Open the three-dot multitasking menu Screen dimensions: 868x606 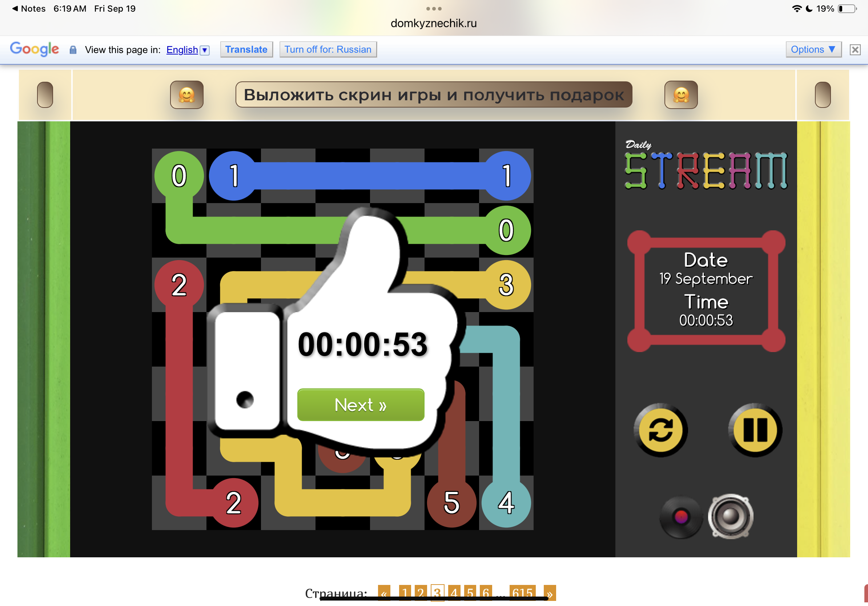pos(433,8)
